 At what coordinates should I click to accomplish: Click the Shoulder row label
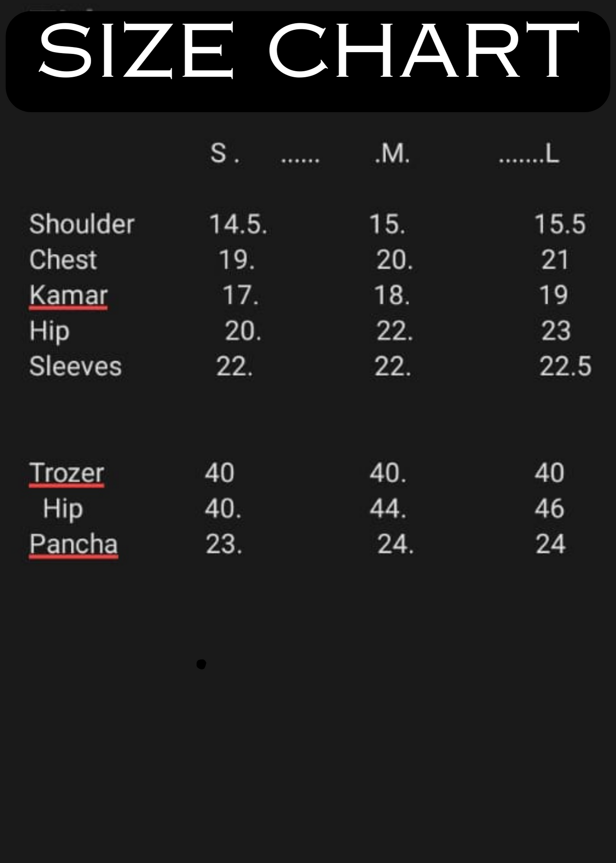point(82,224)
